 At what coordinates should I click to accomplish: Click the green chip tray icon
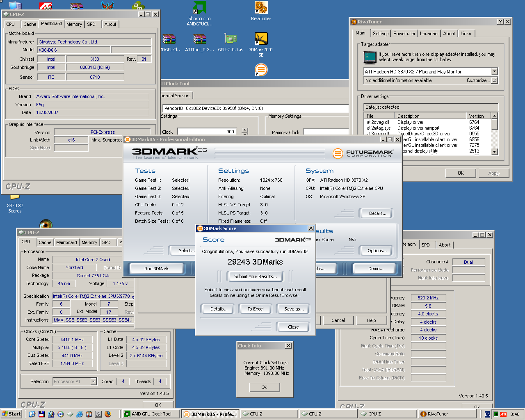click(x=495, y=414)
